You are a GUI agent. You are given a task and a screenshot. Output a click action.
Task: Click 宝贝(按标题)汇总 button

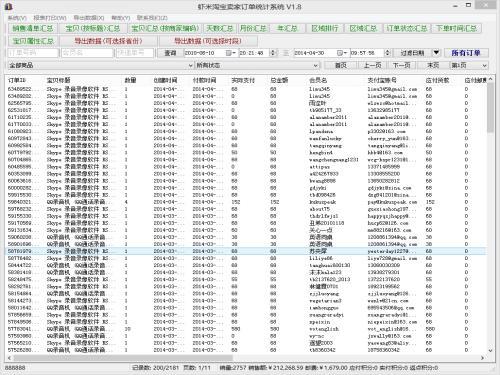pos(93,28)
